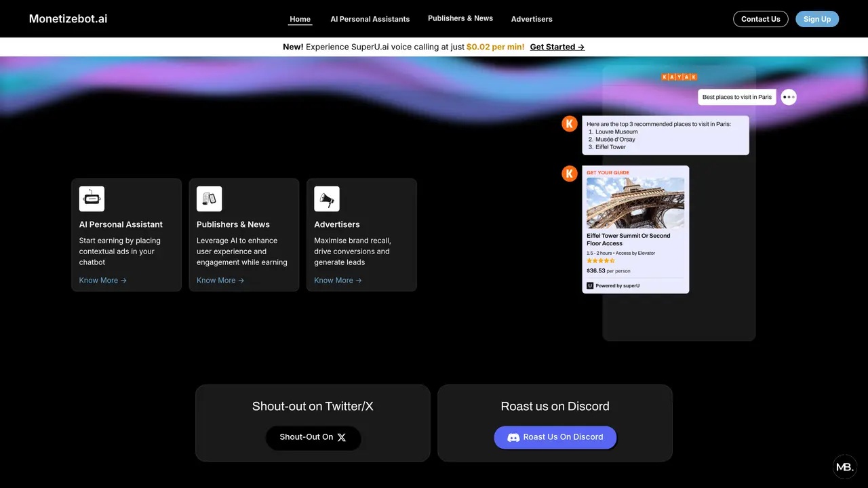The image size is (868, 488).
Task: Click the Kayak logo in chat demo
Action: pyautogui.click(x=679, y=77)
